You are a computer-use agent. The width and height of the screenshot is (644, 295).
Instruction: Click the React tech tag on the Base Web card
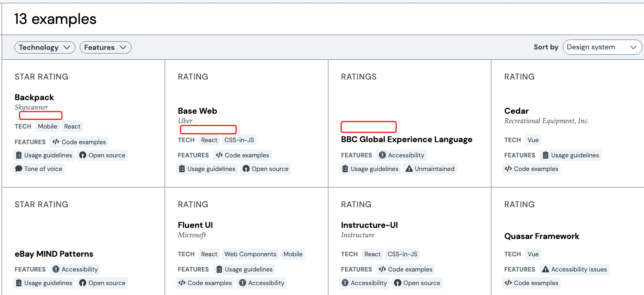(209, 140)
